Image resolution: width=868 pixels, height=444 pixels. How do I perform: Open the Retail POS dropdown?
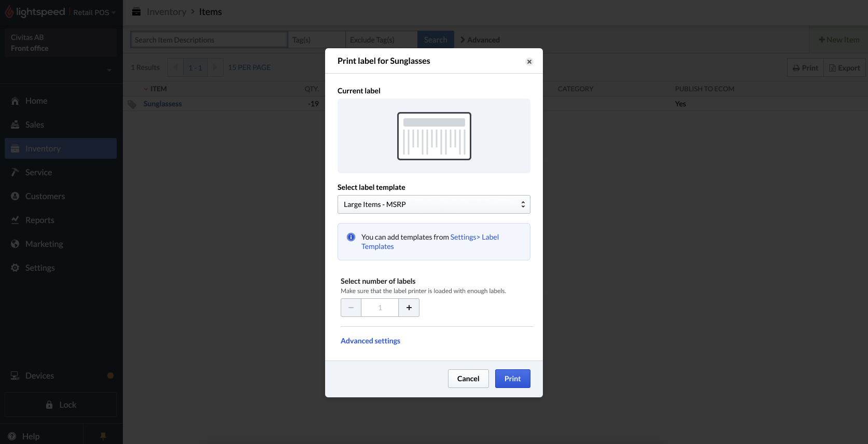click(94, 12)
